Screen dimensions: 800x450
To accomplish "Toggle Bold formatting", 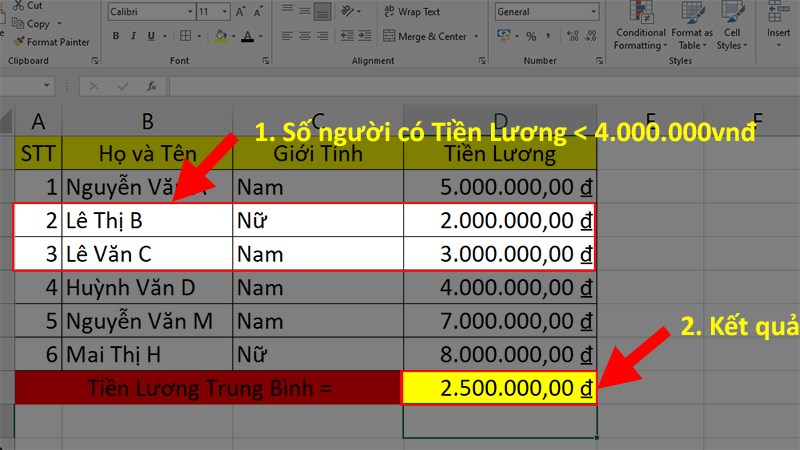I will [116, 36].
